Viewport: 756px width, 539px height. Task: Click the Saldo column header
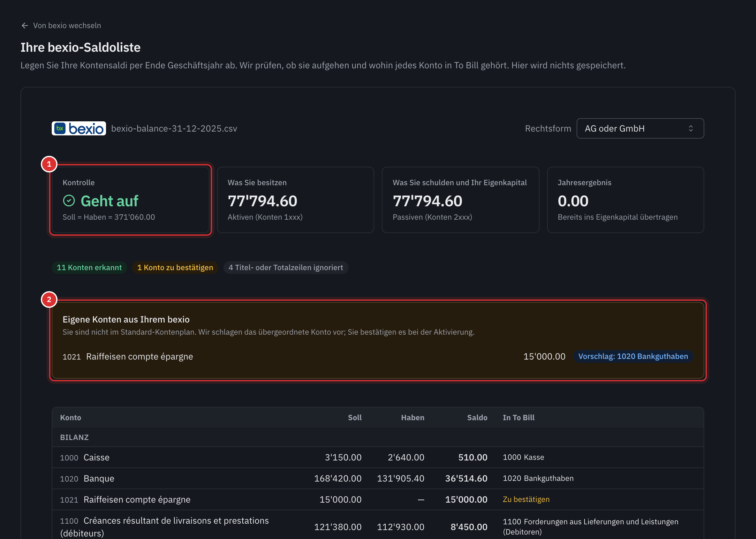(477, 418)
